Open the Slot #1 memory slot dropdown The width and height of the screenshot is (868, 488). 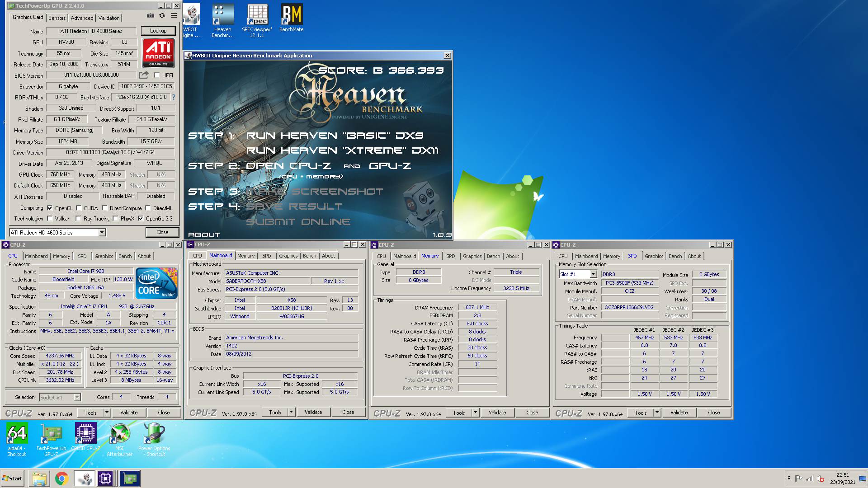(x=593, y=274)
